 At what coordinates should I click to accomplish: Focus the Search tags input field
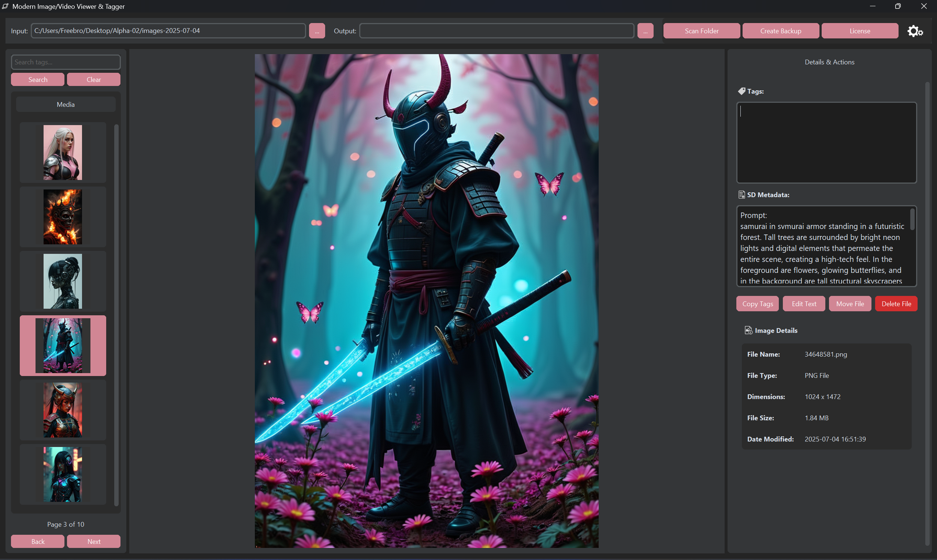click(66, 62)
